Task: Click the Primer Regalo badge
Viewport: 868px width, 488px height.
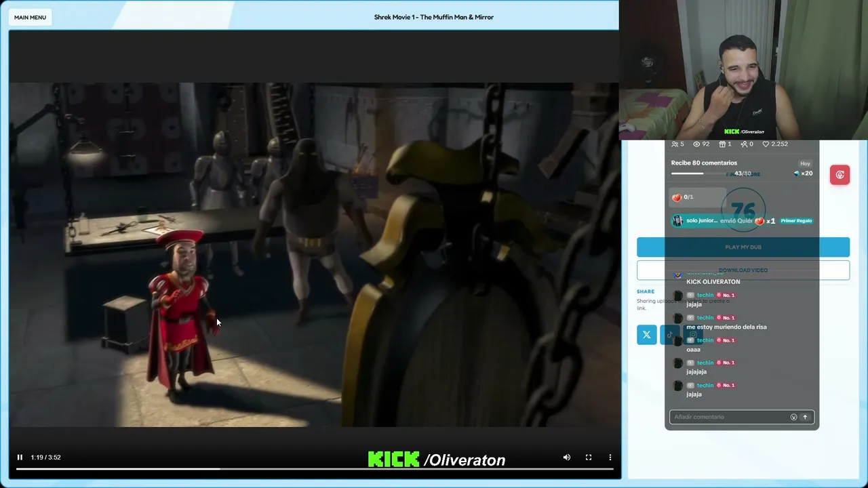Action: (796, 221)
